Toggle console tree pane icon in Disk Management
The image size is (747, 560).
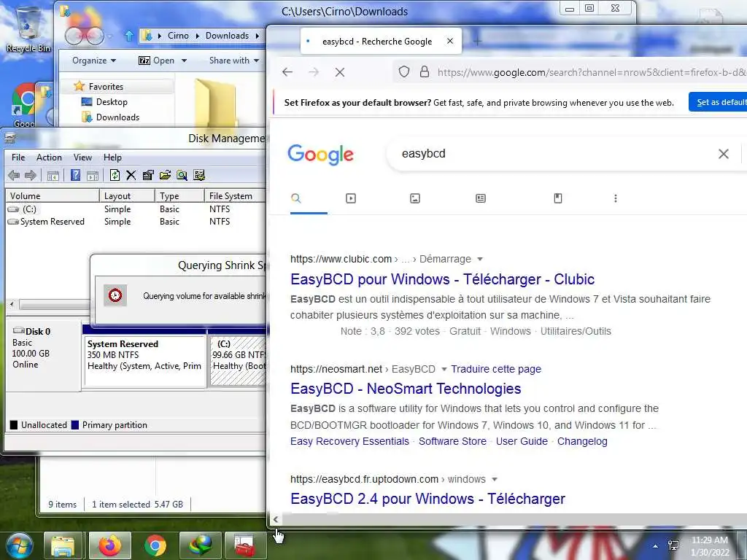point(53,175)
